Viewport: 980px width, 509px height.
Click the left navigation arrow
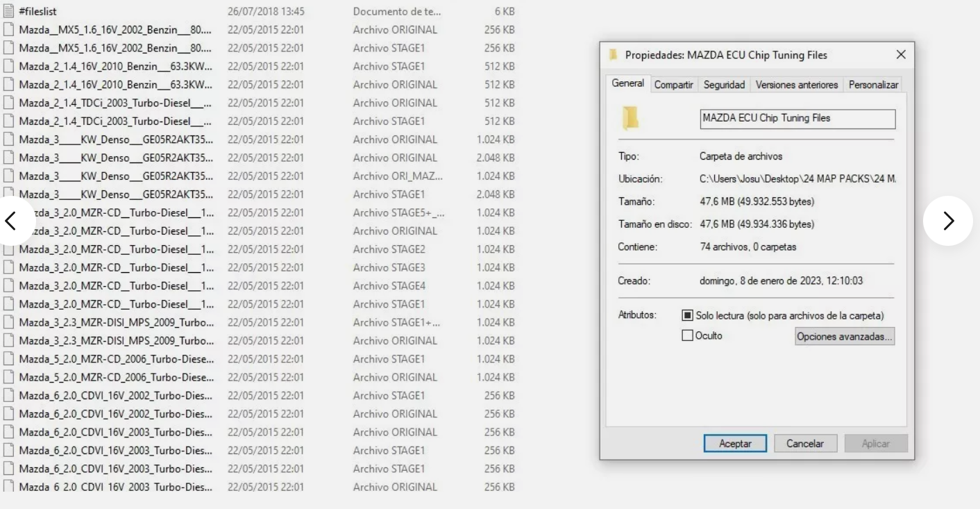(12, 220)
